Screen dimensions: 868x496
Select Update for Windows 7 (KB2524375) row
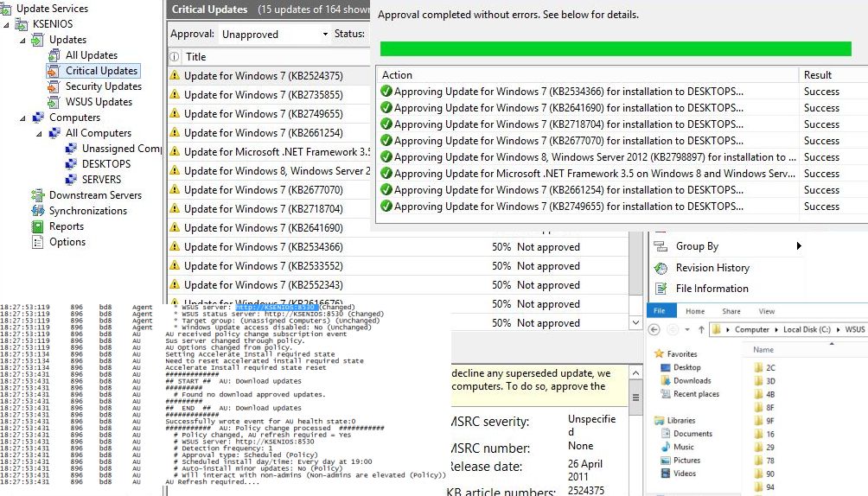pos(269,76)
